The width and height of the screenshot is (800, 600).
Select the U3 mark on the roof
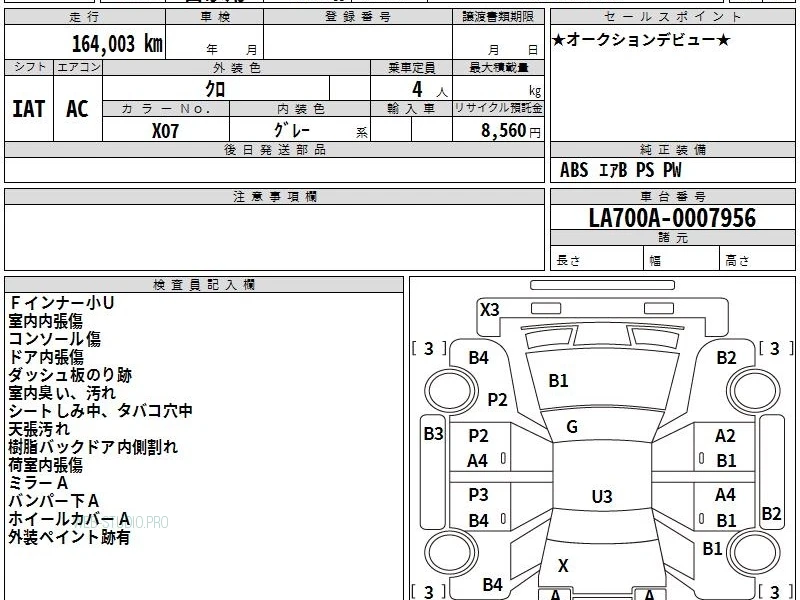602,496
